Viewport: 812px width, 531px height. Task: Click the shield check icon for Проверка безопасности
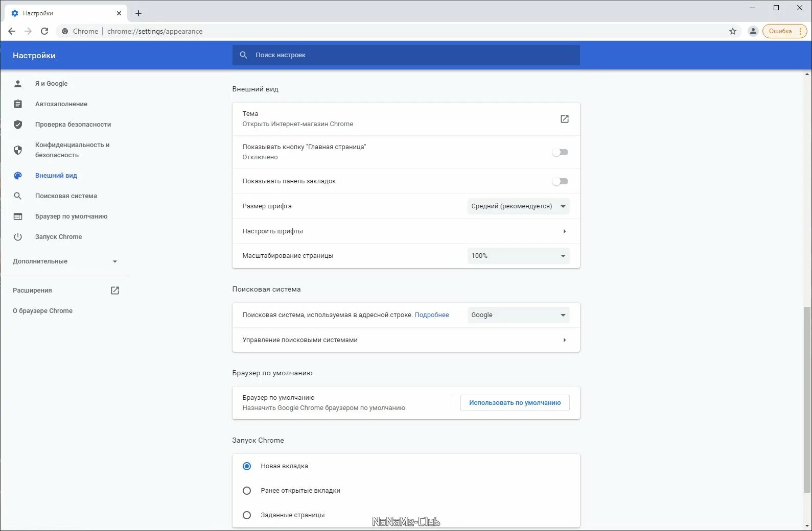coord(18,125)
